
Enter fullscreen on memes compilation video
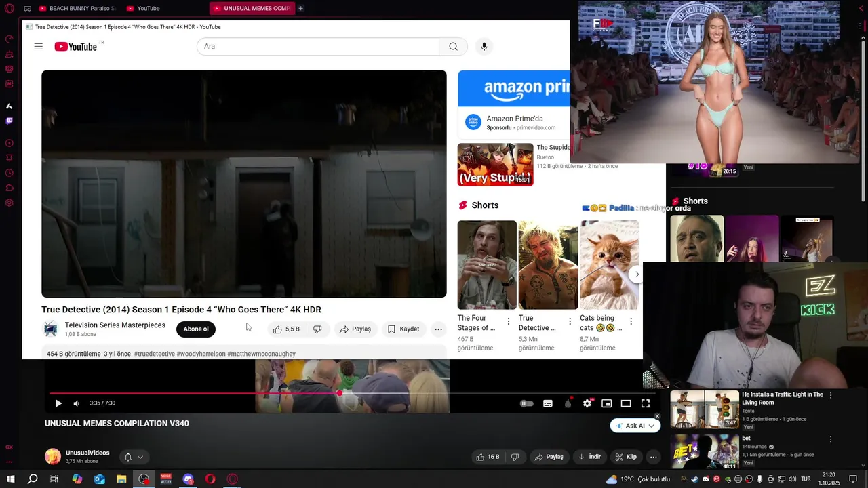pyautogui.click(x=646, y=403)
